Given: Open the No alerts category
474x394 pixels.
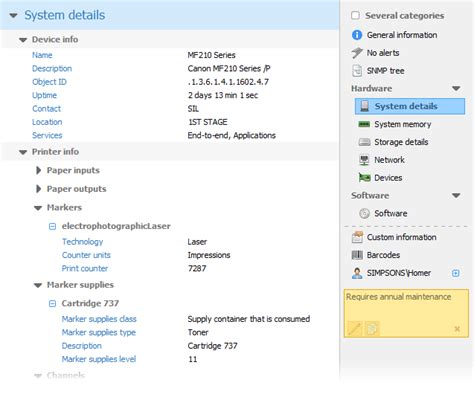Looking at the screenshot, I should click(x=383, y=53).
